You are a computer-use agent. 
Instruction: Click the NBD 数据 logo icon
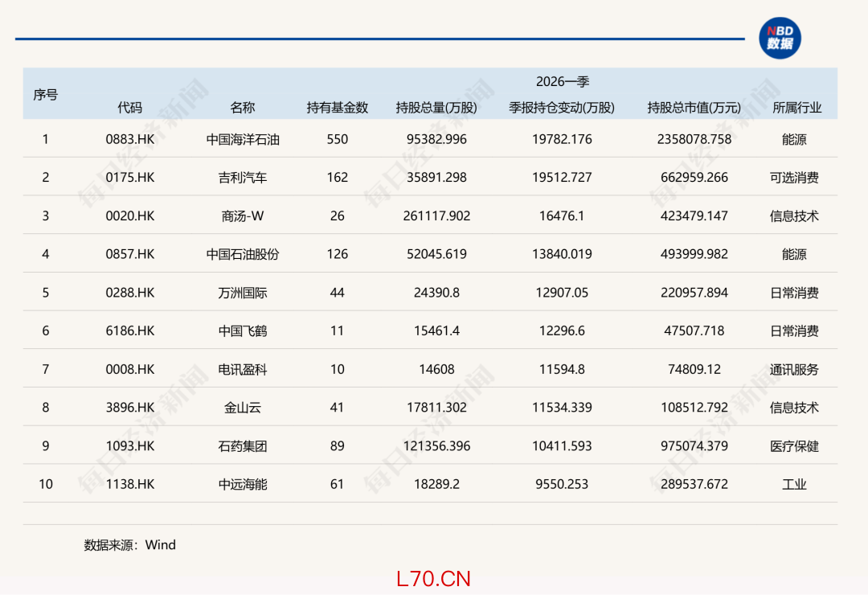coord(780,38)
